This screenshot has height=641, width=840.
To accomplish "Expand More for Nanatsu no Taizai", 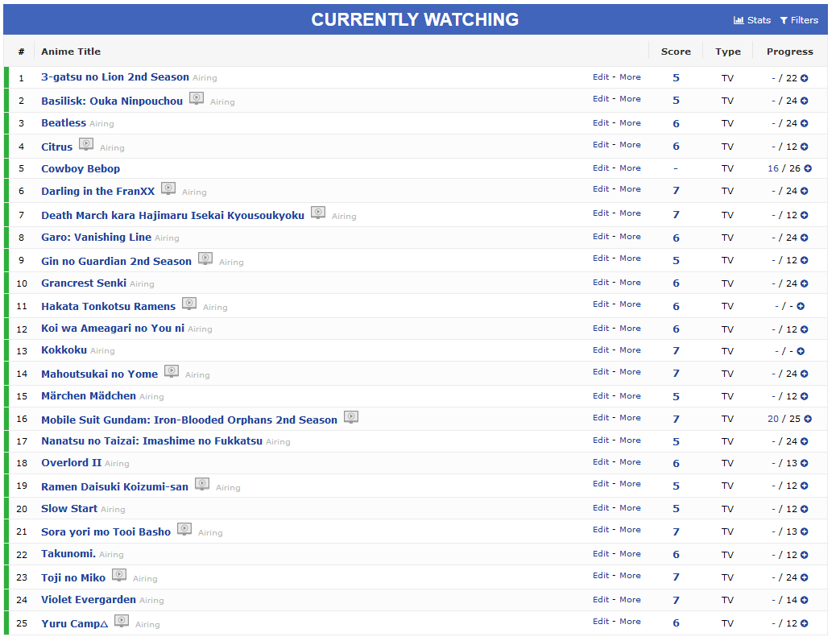I will [x=630, y=440].
